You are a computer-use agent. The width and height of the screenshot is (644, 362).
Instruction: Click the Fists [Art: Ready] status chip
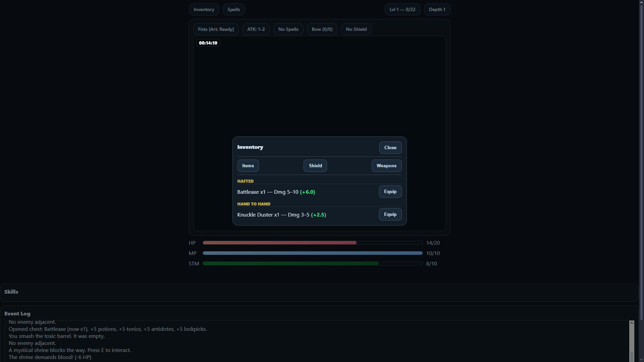point(216,29)
